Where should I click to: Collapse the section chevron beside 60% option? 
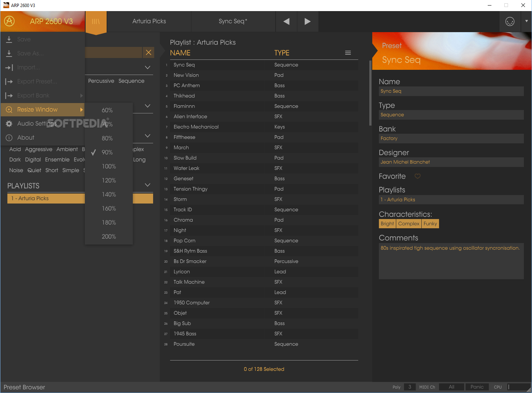pyautogui.click(x=148, y=106)
